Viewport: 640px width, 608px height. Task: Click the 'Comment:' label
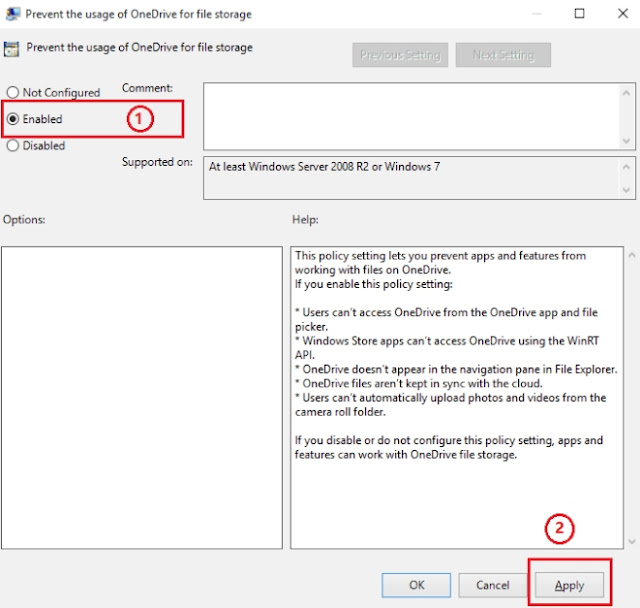[x=147, y=88]
